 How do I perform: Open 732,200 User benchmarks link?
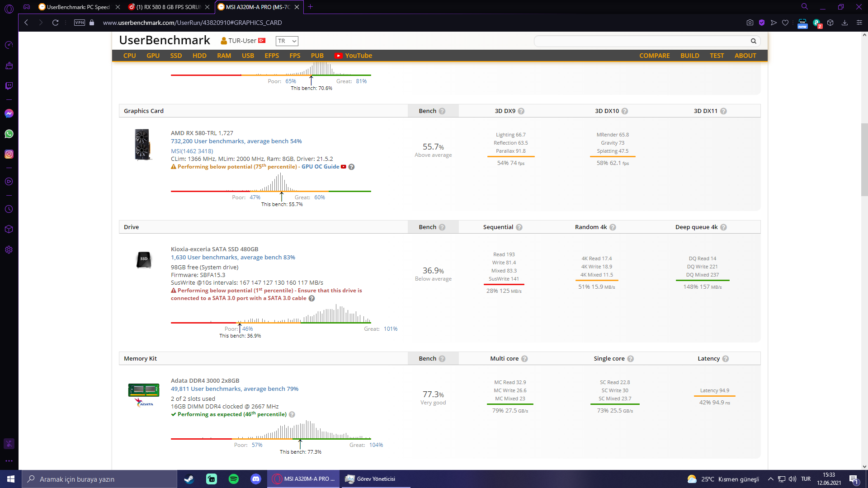[236, 141]
